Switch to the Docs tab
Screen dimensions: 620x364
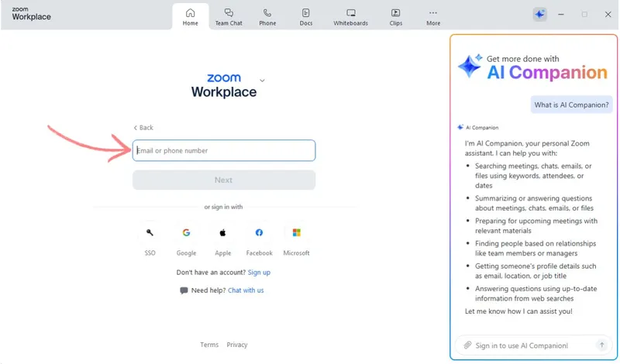306,16
